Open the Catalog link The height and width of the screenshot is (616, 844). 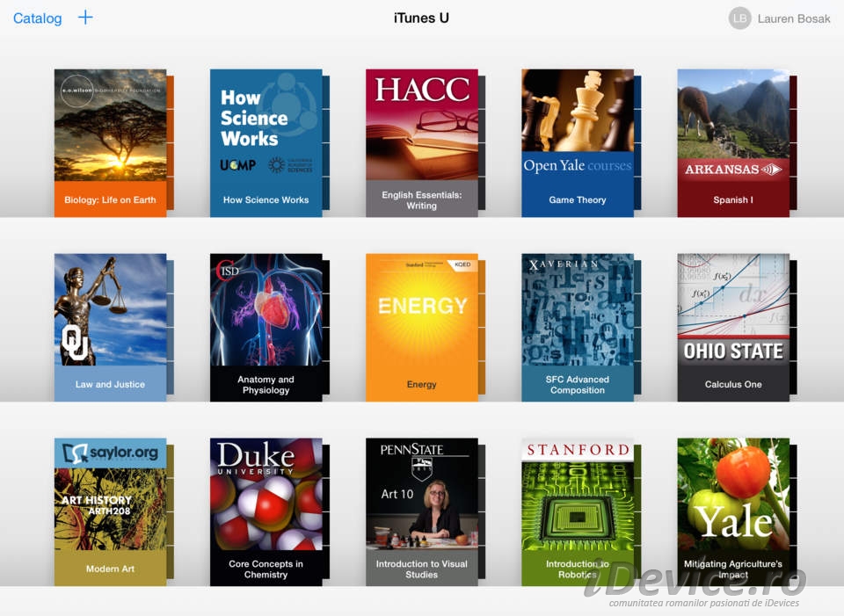(x=37, y=18)
